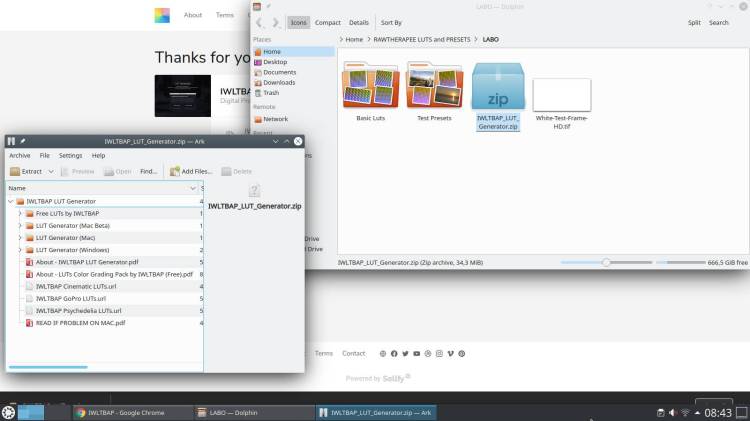Click RAWTHERAPEE LUTS and PRESETS breadcrumb
Screen dimensions: 750x421
click(421, 39)
